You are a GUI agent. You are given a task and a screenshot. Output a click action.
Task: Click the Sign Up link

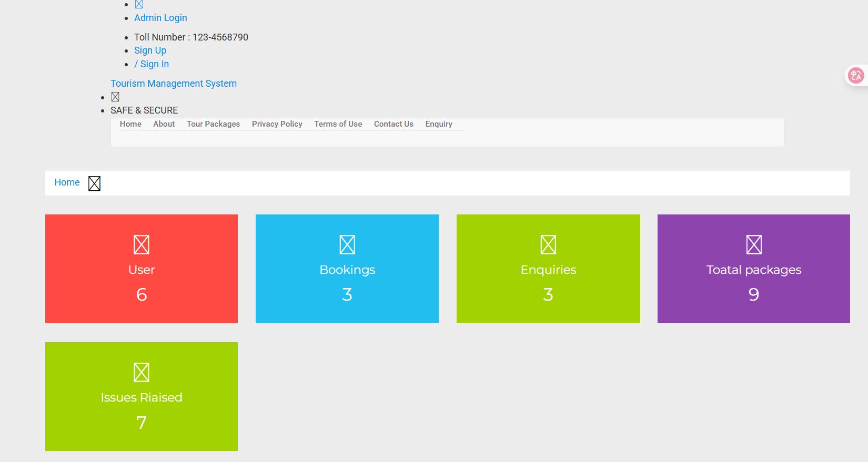[x=150, y=50]
